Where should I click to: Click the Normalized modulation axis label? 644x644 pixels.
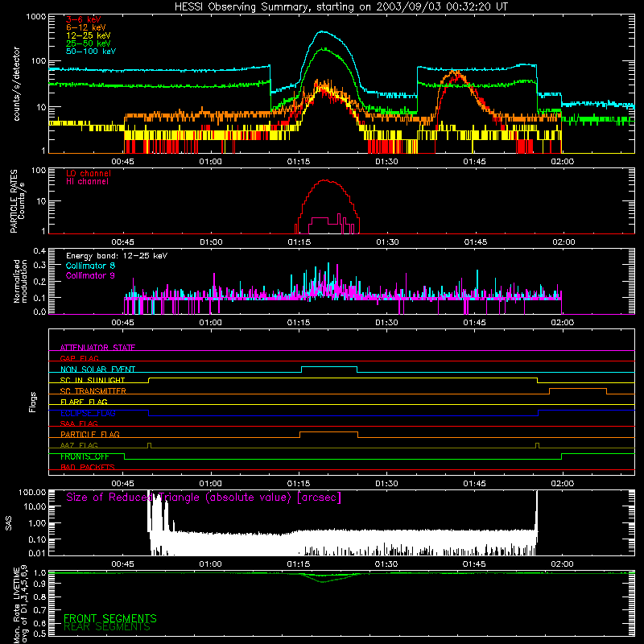[x=21, y=281]
